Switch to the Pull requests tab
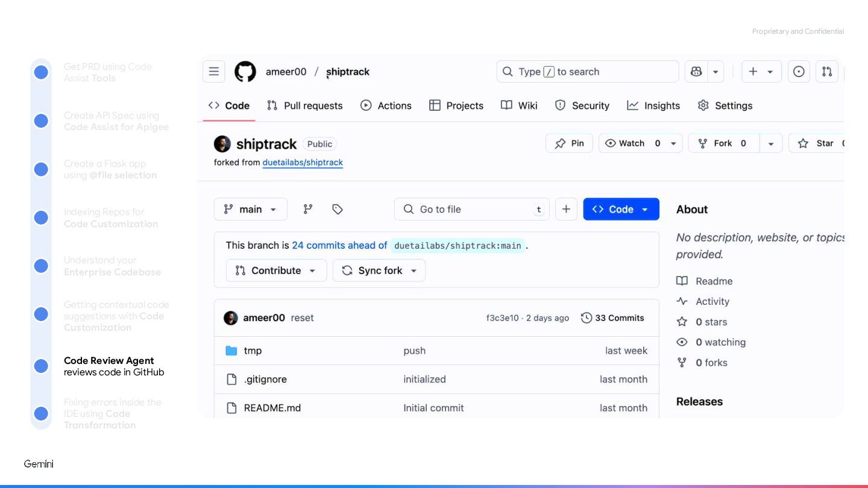Viewport: 868px width, 488px height. [305, 105]
